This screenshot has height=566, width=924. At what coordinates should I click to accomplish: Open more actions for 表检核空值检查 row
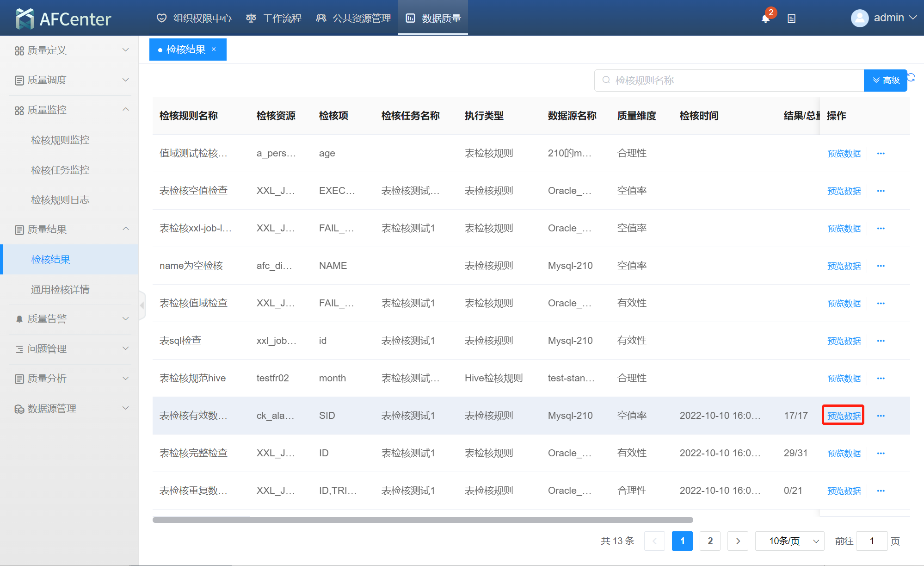pyautogui.click(x=881, y=191)
